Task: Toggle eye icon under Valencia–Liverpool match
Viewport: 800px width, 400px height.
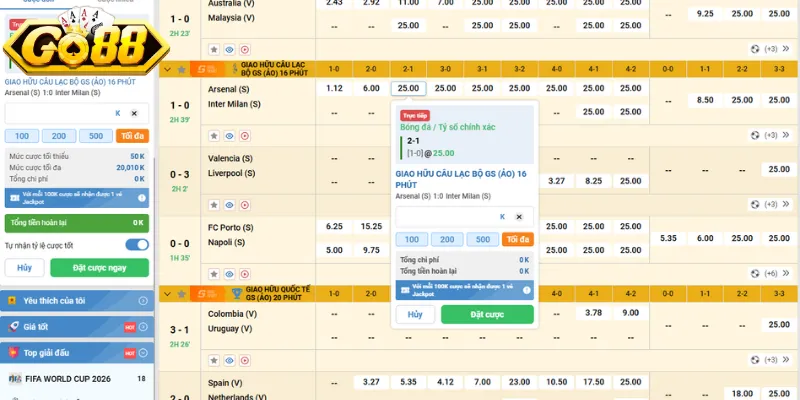Action: 229,204
